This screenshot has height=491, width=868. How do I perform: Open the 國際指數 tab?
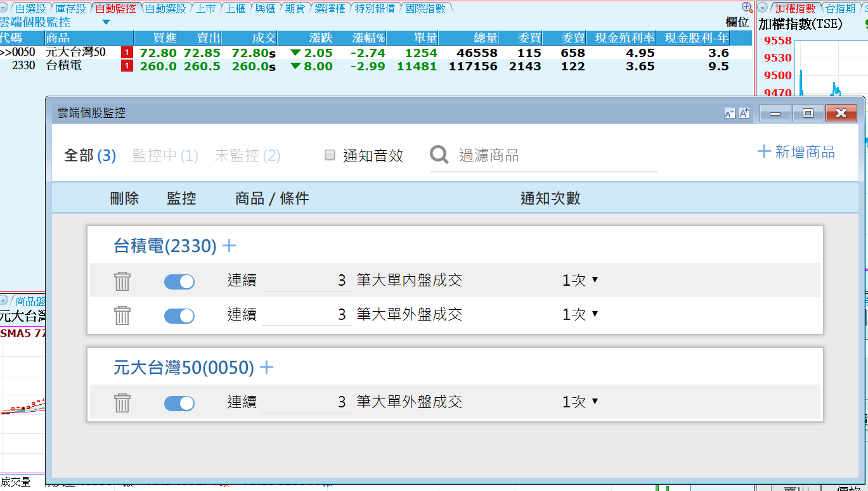[425, 8]
